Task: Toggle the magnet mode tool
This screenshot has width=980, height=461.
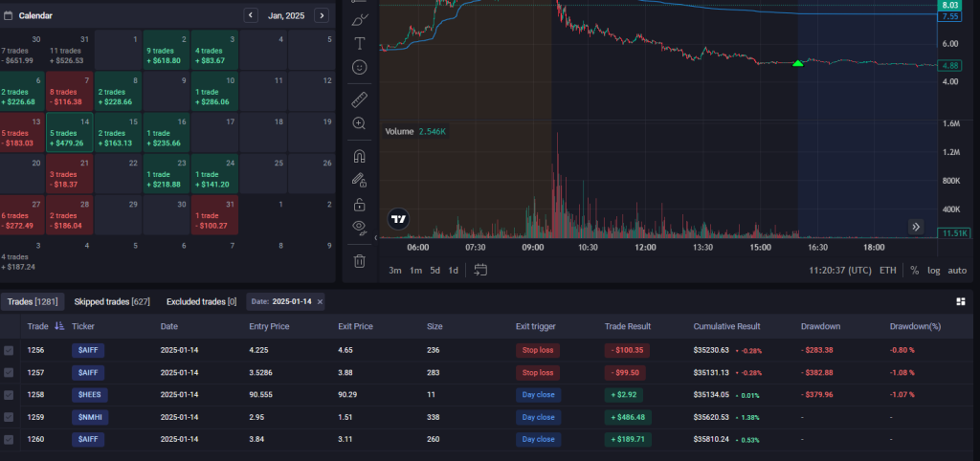Action: coord(360,156)
